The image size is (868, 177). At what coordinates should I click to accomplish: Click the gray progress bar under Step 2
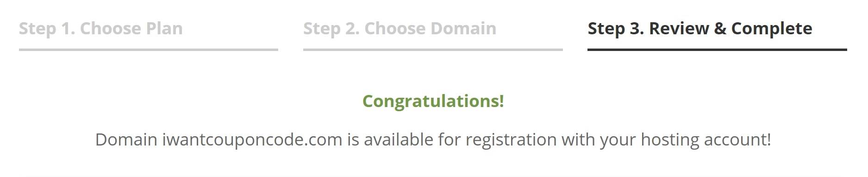[x=433, y=49]
